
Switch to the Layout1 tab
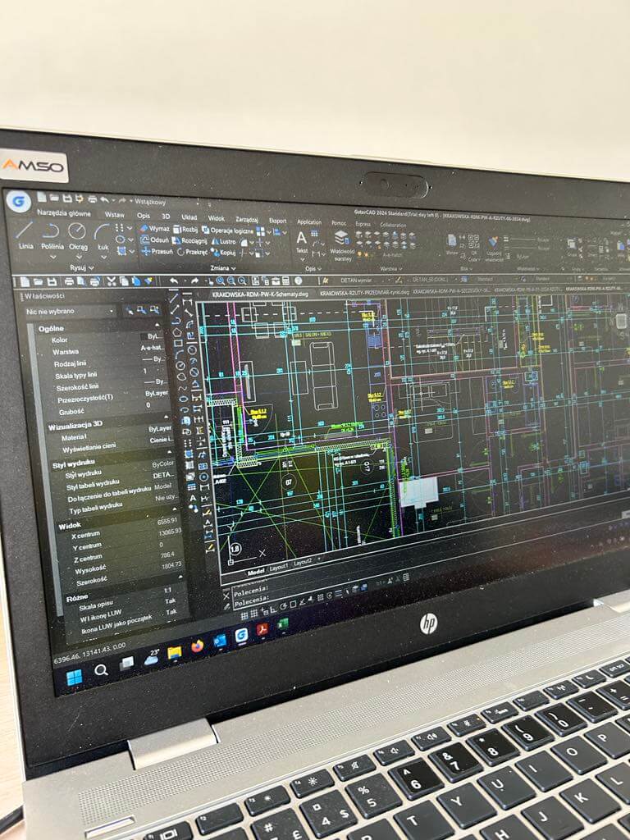click(x=279, y=567)
